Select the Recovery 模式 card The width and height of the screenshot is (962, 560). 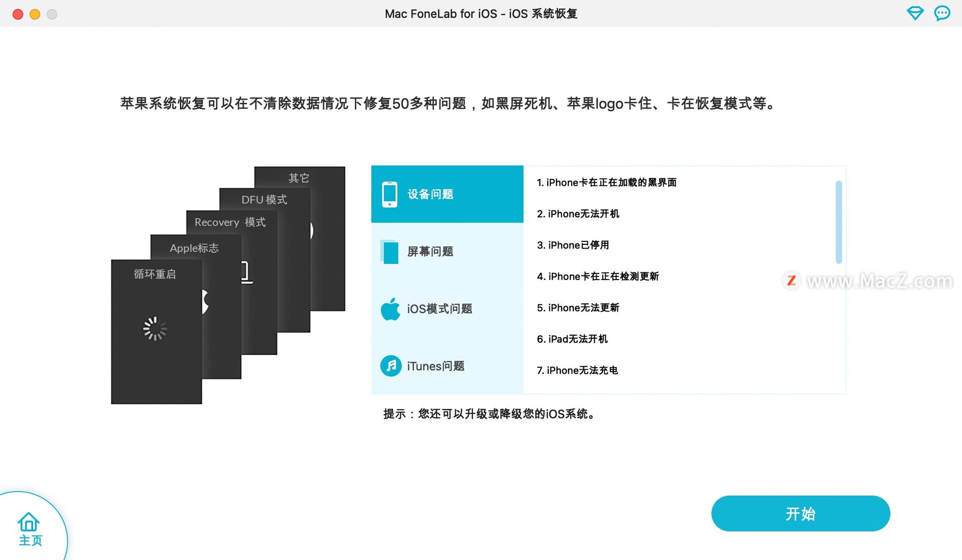[230, 222]
